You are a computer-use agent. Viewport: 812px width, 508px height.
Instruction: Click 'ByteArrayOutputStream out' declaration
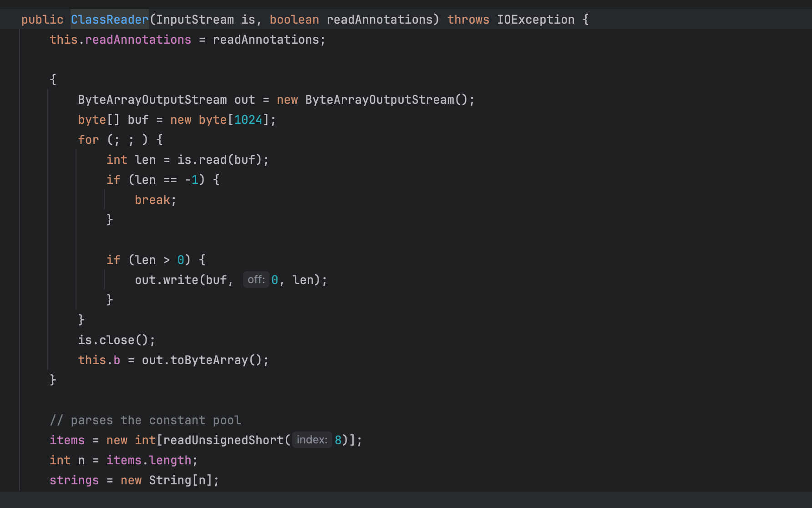pyautogui.click(x=166, y=100)
